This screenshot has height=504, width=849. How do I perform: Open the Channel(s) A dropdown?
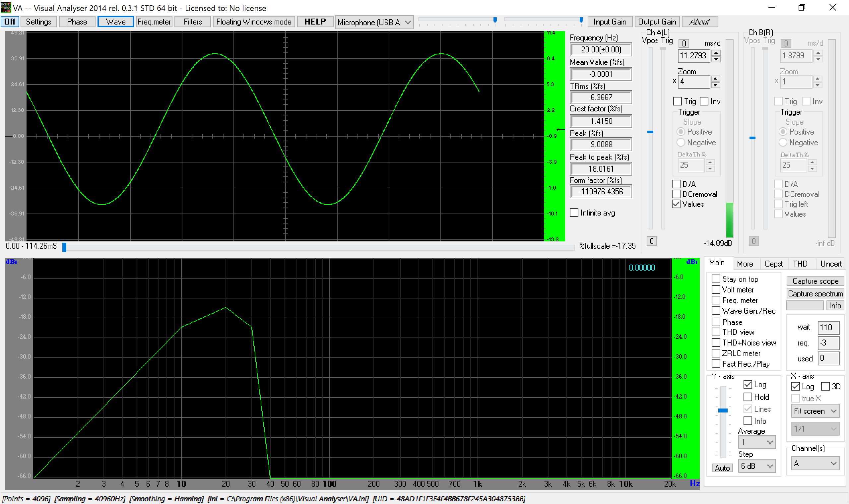point(815,463)
